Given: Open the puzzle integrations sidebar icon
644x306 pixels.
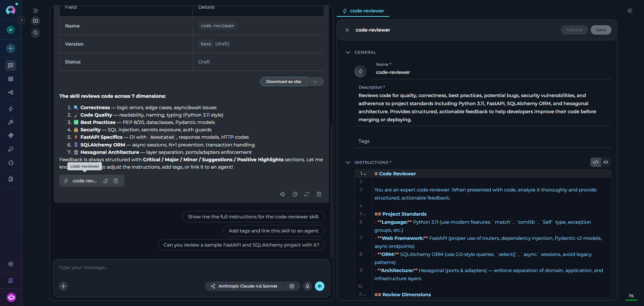Looking at the screenshot, I should point(11,163).
